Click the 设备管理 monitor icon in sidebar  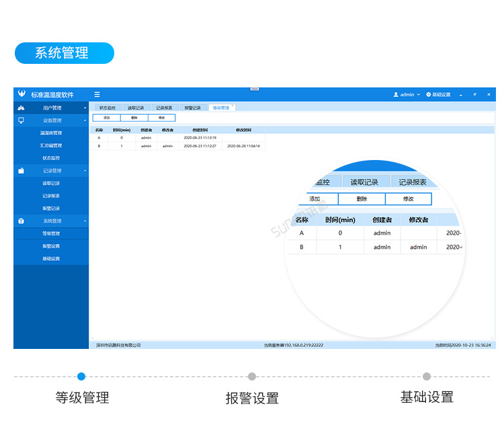pyautogui.click(x=22, y=120)
